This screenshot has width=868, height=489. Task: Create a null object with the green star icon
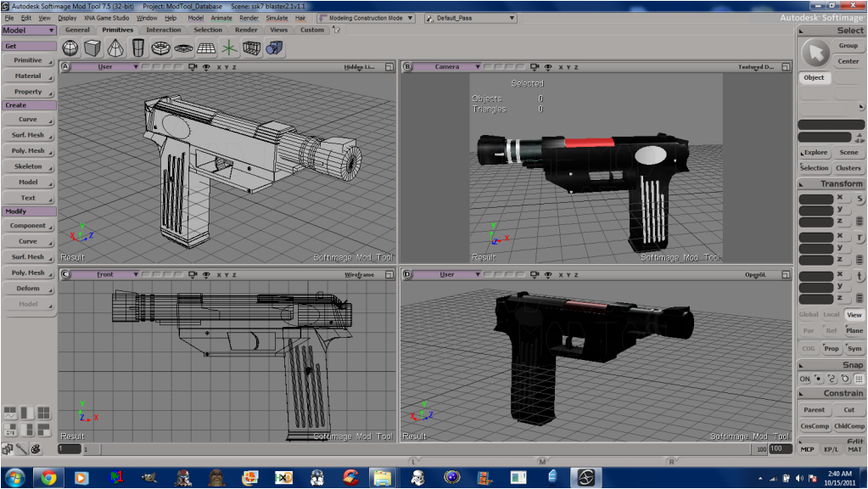point(229,48)
